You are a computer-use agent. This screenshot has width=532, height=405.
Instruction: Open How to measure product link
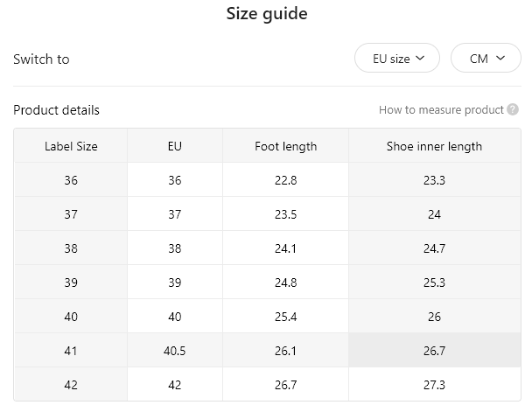(441, 110)
